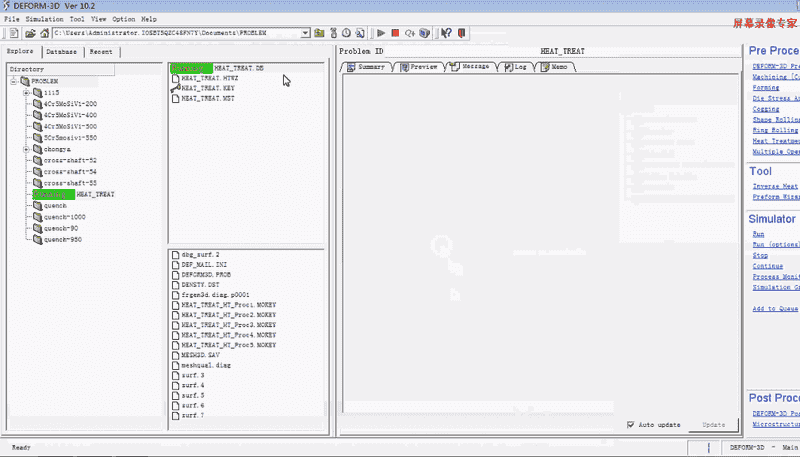Toggle the Auto update checkbox

[631, 424]
